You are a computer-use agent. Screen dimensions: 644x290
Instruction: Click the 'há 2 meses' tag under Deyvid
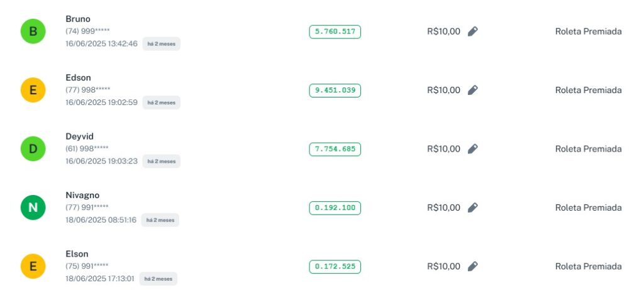[x=162, y=161]
